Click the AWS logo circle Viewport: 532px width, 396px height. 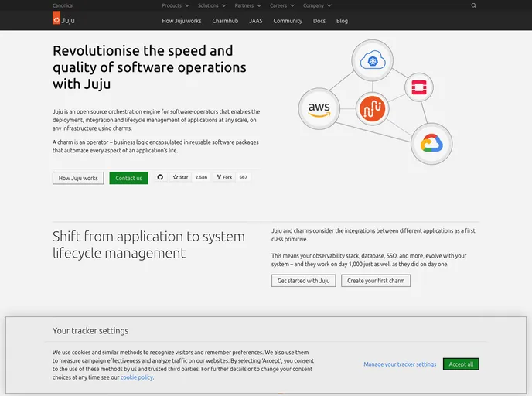pyautogui.click(x=319, y=109)
